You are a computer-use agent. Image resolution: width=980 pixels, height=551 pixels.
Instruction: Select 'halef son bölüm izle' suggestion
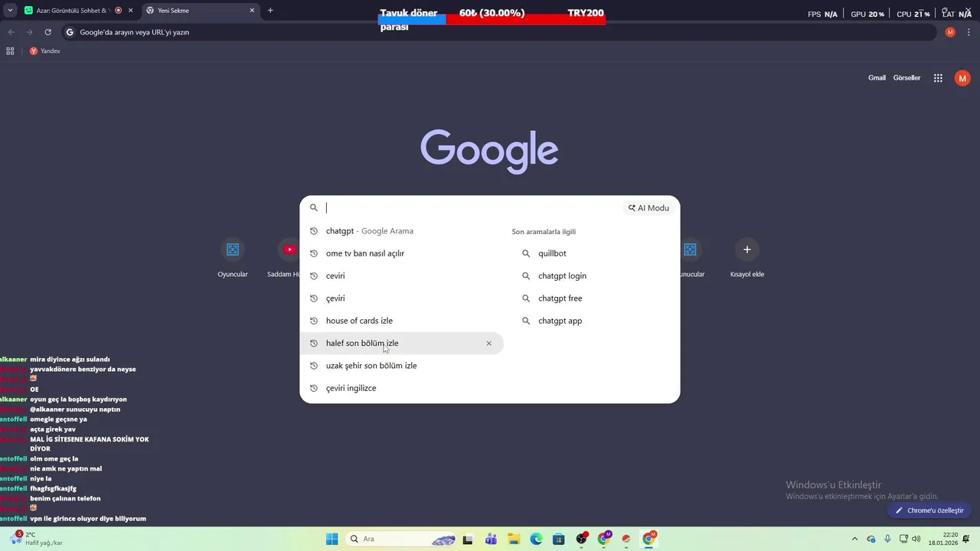pos(401,344)
